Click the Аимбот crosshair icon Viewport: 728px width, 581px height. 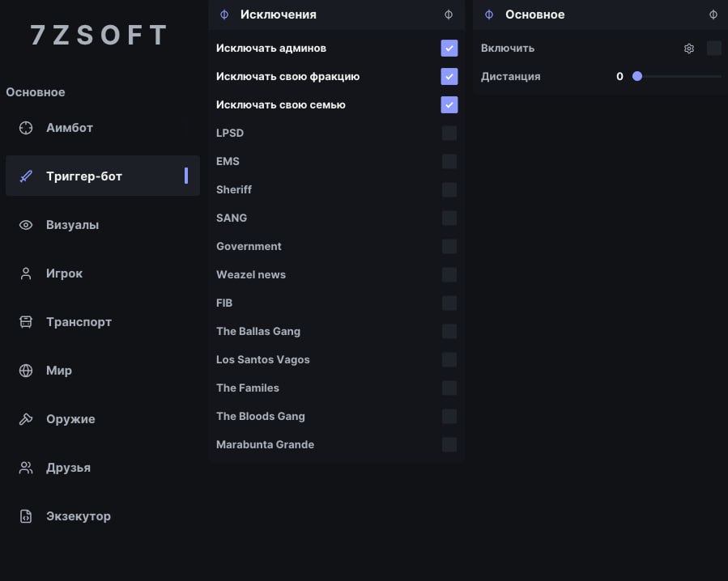(x=26, y=128)
